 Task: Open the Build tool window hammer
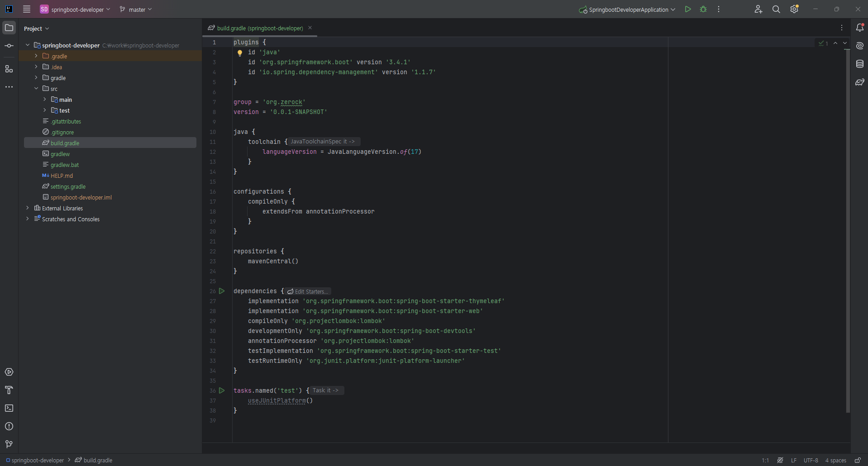[9, 390]
